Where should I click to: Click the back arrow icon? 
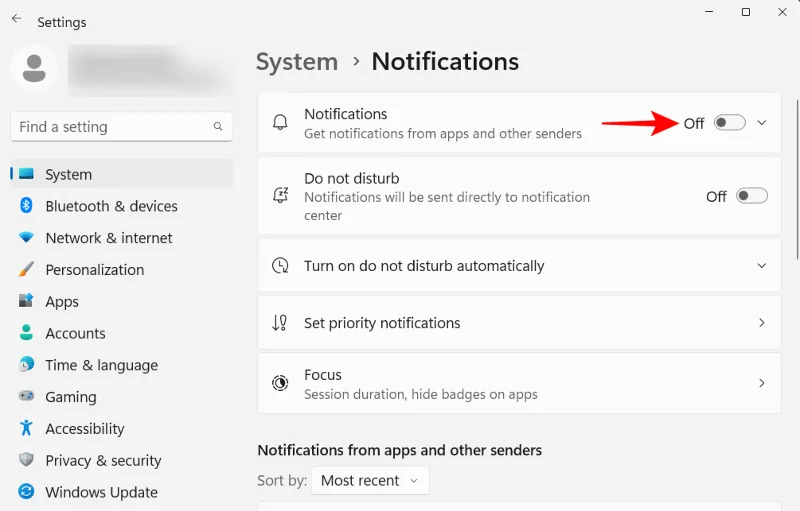click(x=16, y=19)
